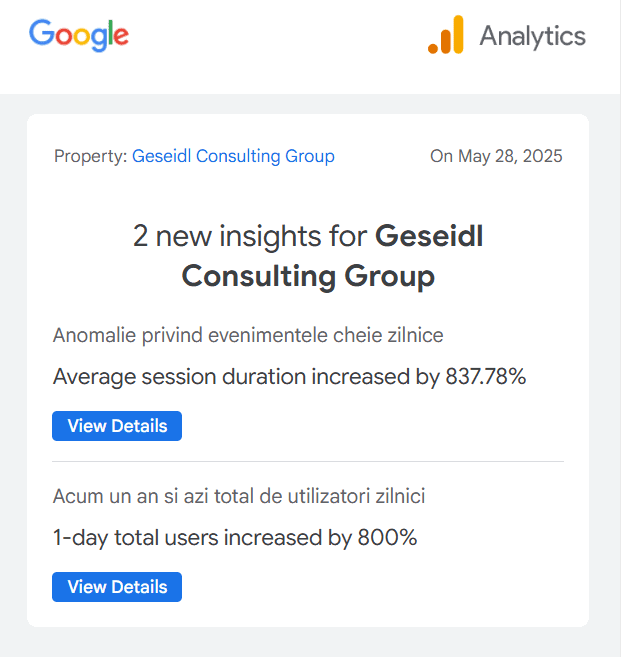This screenshot has width=623, height=657.
Task: Click the Analytics wordmark text
Action: point(532,36)
